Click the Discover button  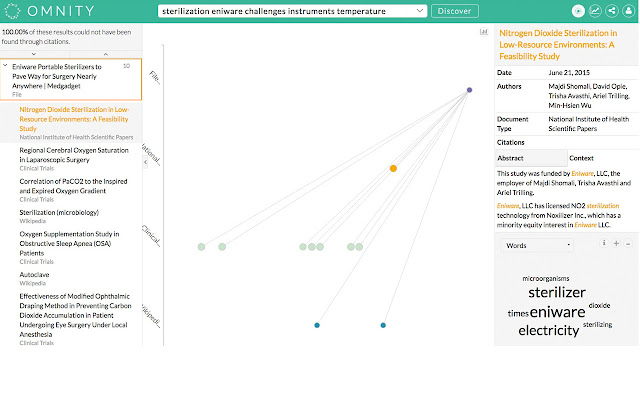click(x=454, y=11)
